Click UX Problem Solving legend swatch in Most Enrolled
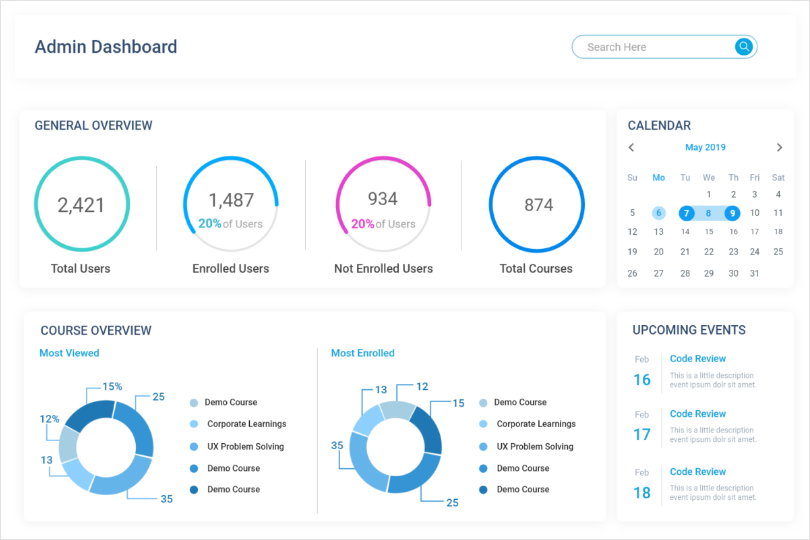Image resolution: width=810 pixels, height=540 pixels. pos(483,446)
